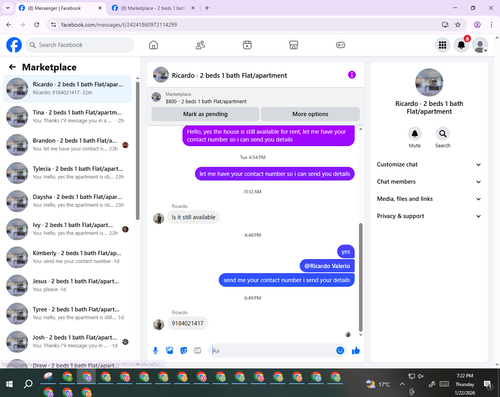Screen dimensions: 500x397
Task: Send a voice clip with the microphone icon
Action: (x=155, y=350)
